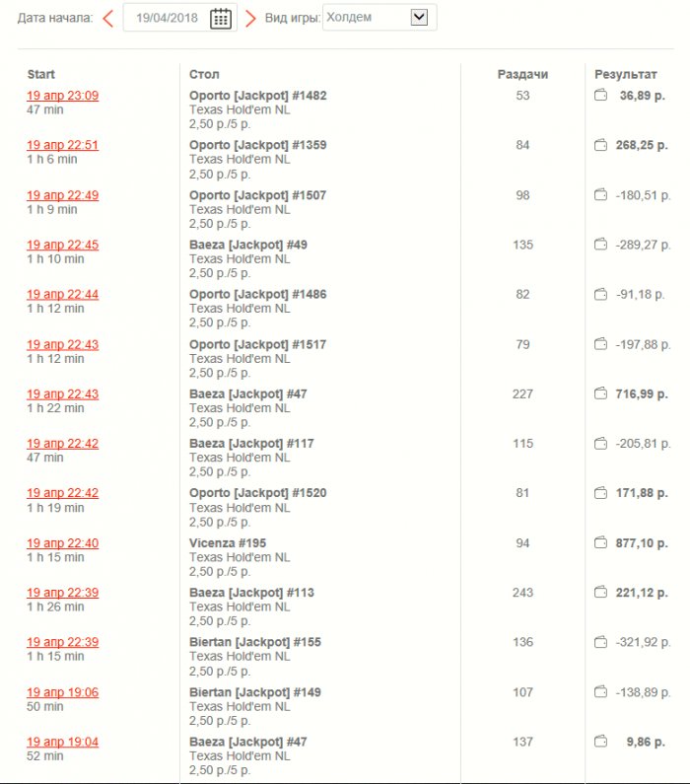
Task: Open the 19 апр 23:09 session link
Action: point(62,96)
